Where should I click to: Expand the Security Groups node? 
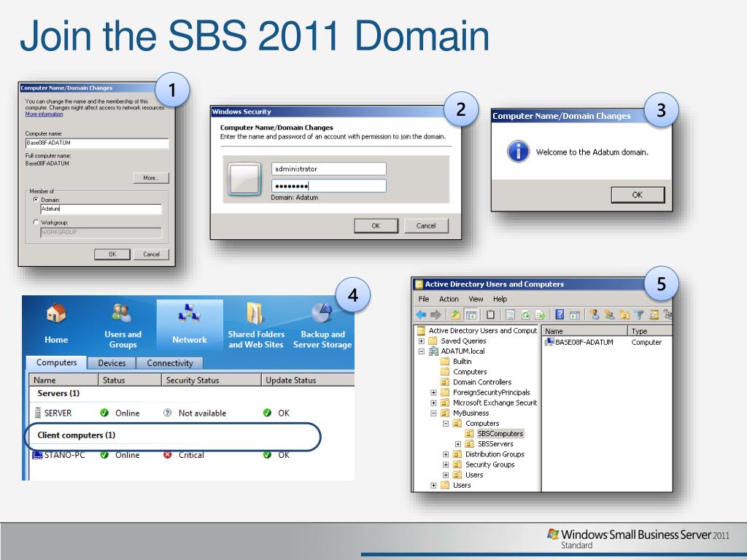(446, 464)
